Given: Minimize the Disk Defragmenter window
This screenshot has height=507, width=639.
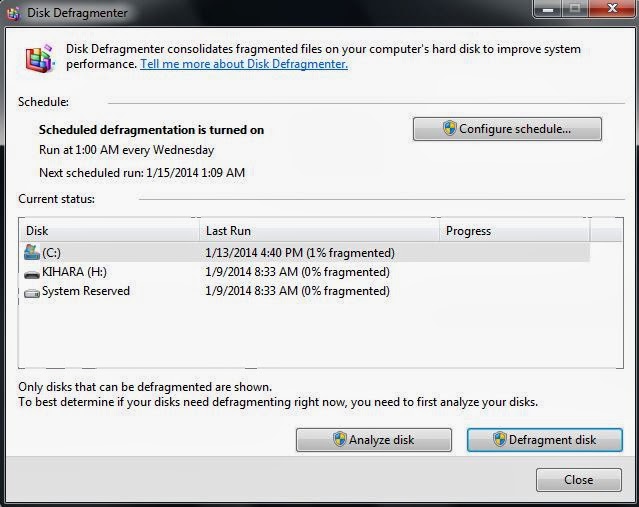Looking at the screenshot, I should point(548,8).
